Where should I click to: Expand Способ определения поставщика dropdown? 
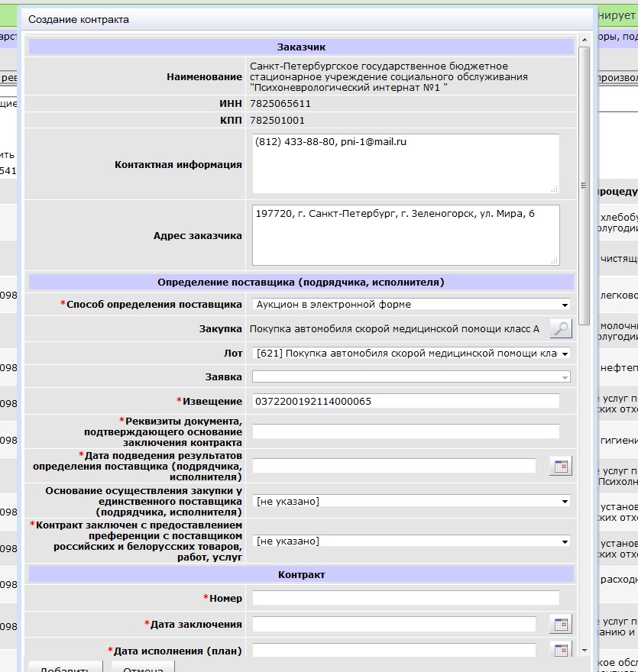pos(411,304)
